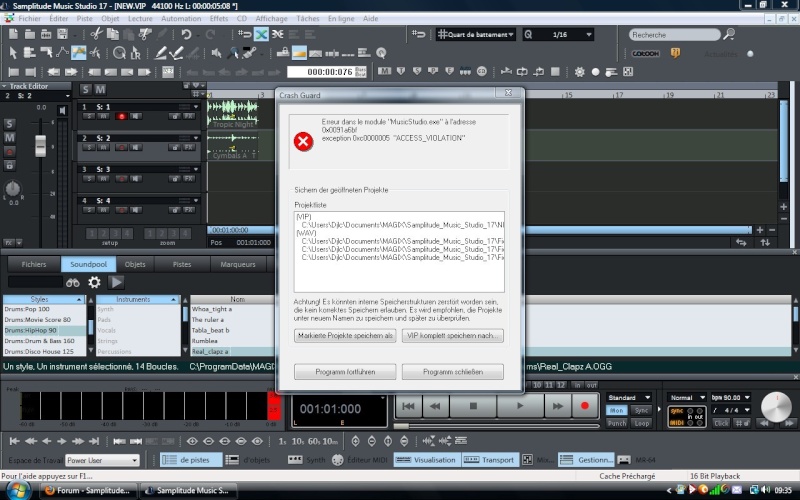This screenshot has width=800, height=500.
Task: Toggle record arm on track 1
Action: point(121,116)
